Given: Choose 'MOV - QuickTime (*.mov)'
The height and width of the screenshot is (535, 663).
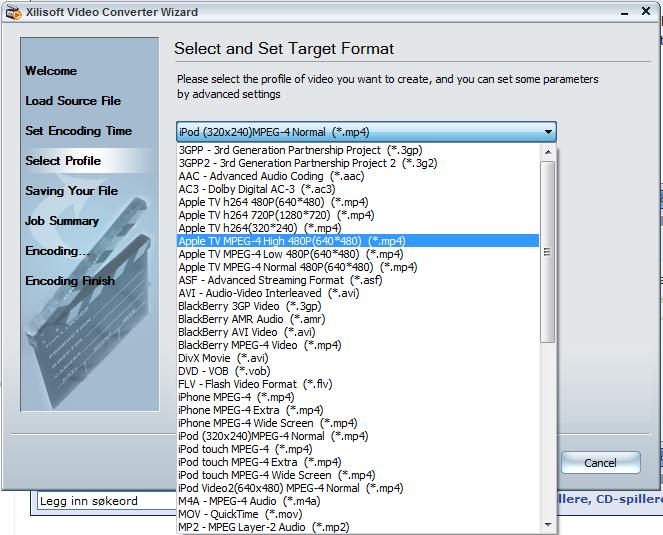Looking at the screenshot, I should tap(358, 514).
